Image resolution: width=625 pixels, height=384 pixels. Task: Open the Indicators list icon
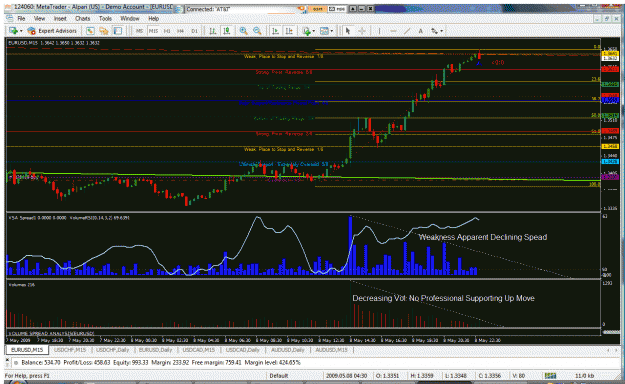pyautogui.click(x=306, y=31)
